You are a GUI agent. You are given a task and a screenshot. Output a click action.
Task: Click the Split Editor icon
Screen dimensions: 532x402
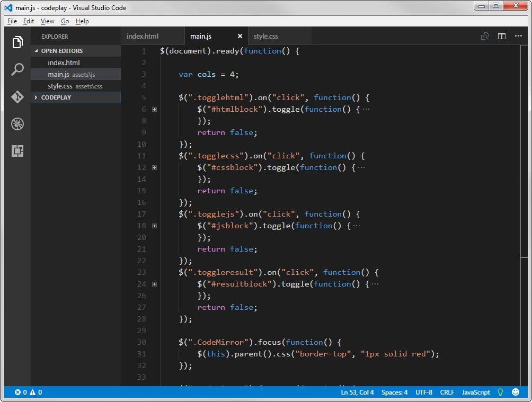point(501,37)
